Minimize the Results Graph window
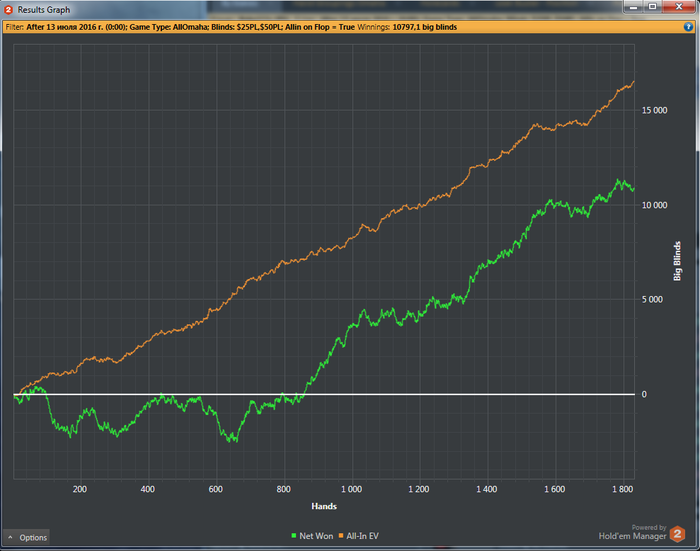Image resolution: width=700 pixels, height=551 pixels. coord(633,7)
